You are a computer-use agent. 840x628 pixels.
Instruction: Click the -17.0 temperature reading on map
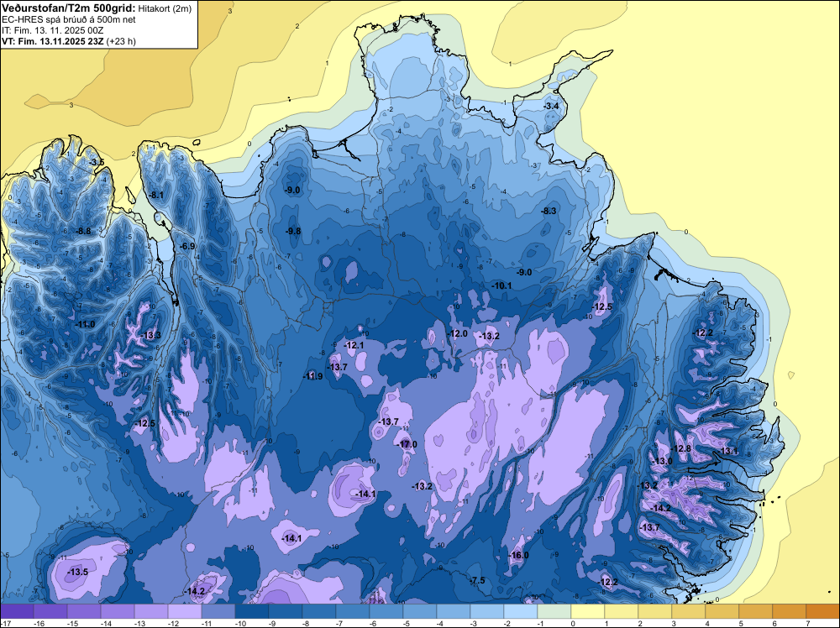(x=407, y=444)
